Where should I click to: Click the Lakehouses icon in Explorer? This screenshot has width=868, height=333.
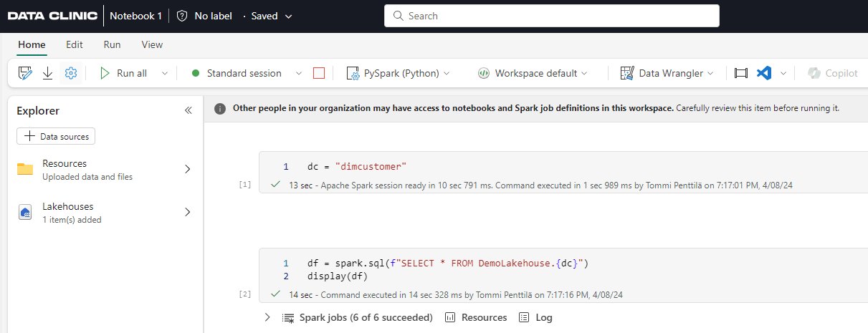click(x=25, y=213)
